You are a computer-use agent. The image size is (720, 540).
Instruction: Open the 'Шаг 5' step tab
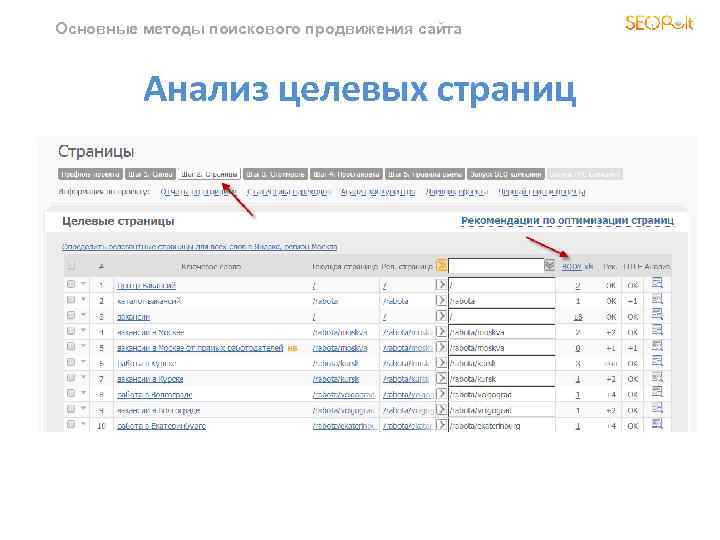(x=425, y=174)
